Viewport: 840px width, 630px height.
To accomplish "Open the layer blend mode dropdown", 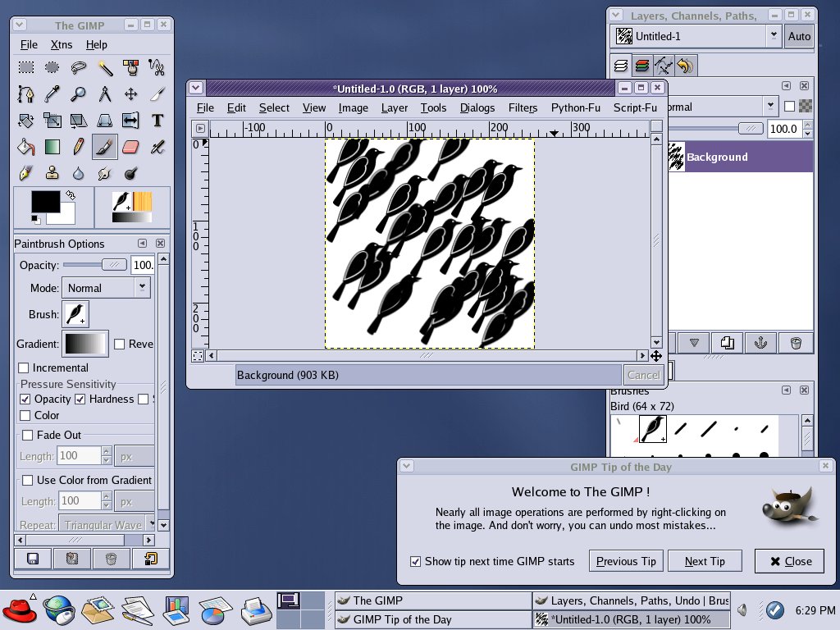I will 769,107.
